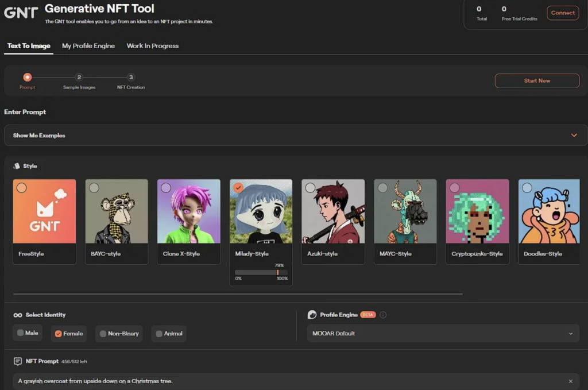
Task: Click the "Generative NFT Tool" heading
Action: click(99, 9)
